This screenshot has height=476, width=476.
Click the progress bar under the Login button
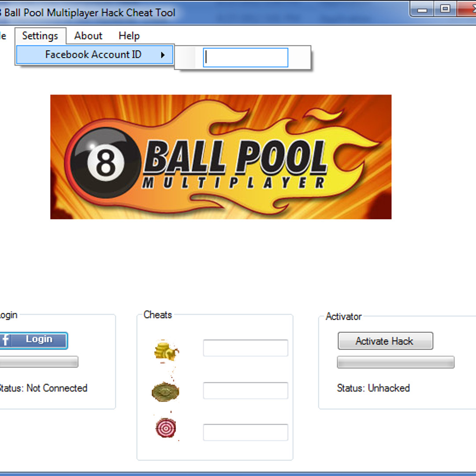pos(39,362)
